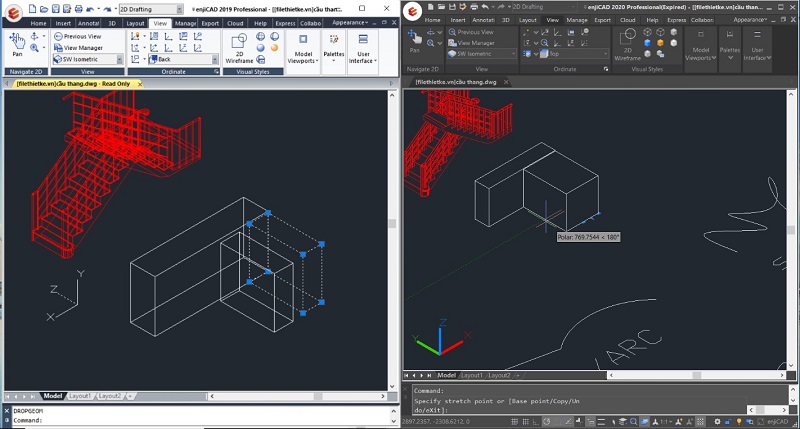Open the Manage ribbon tab in right window
Screen dimensions: 800x429
(577, 20)
